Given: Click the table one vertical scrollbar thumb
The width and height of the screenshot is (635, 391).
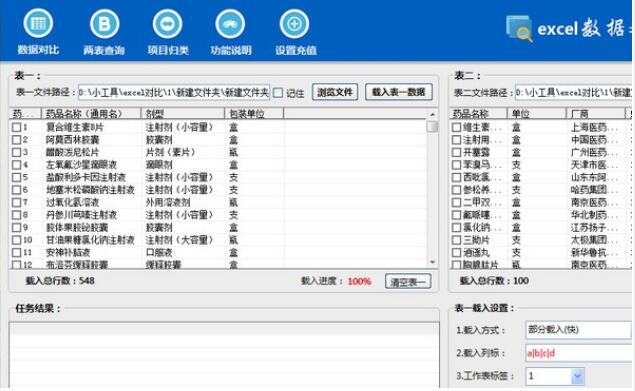Looking at the screenshot, I should tap(433, 126).
